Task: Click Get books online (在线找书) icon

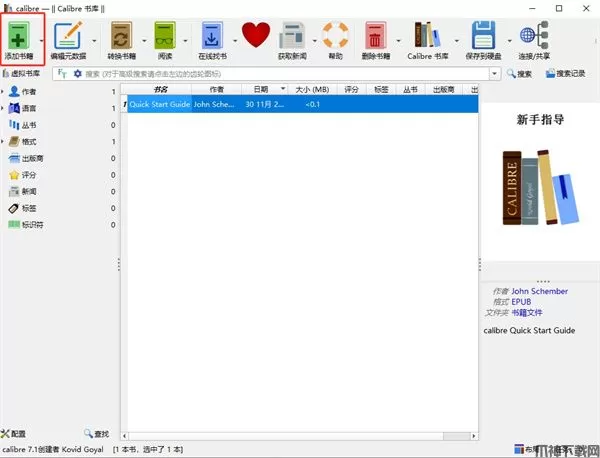Action: 212,35
